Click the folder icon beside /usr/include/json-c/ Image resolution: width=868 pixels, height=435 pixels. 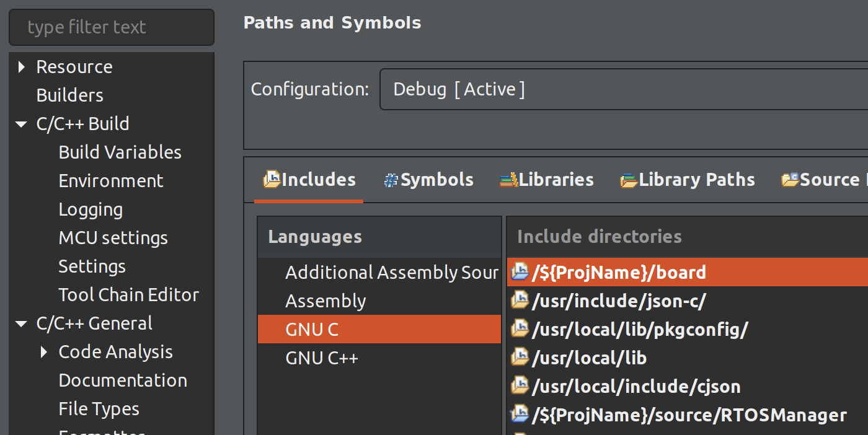(x=519, y=301)
